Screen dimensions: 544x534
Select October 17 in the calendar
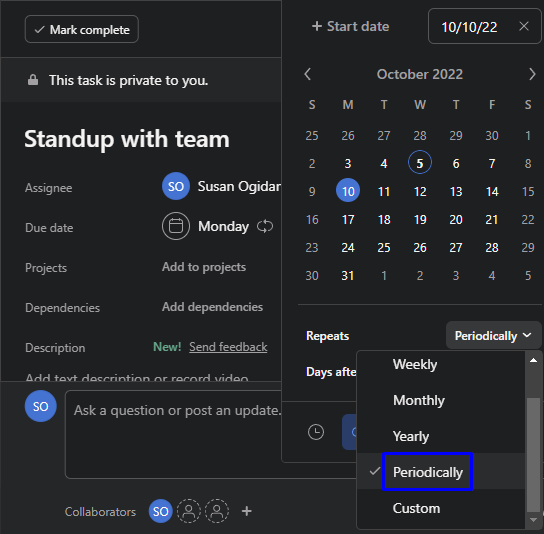[348, 219]
